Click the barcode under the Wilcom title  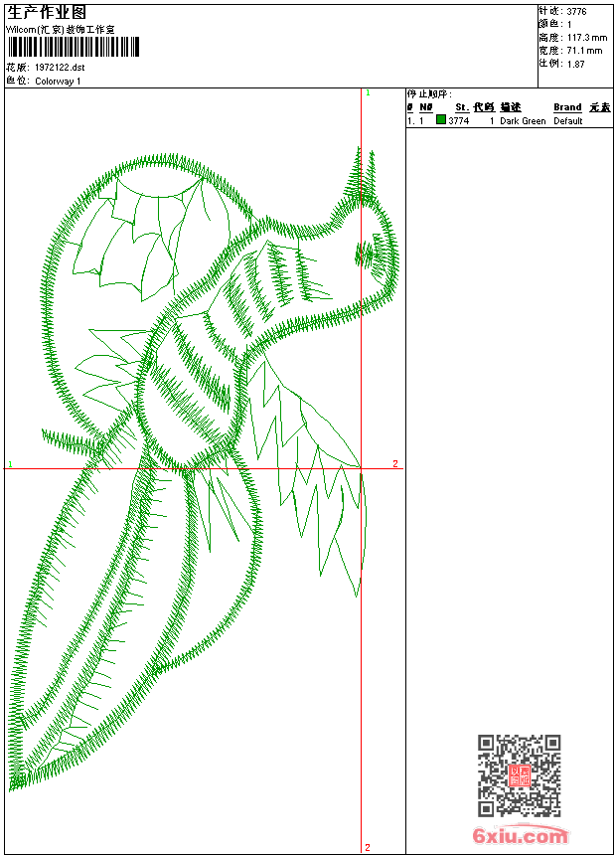click(73, 47)
